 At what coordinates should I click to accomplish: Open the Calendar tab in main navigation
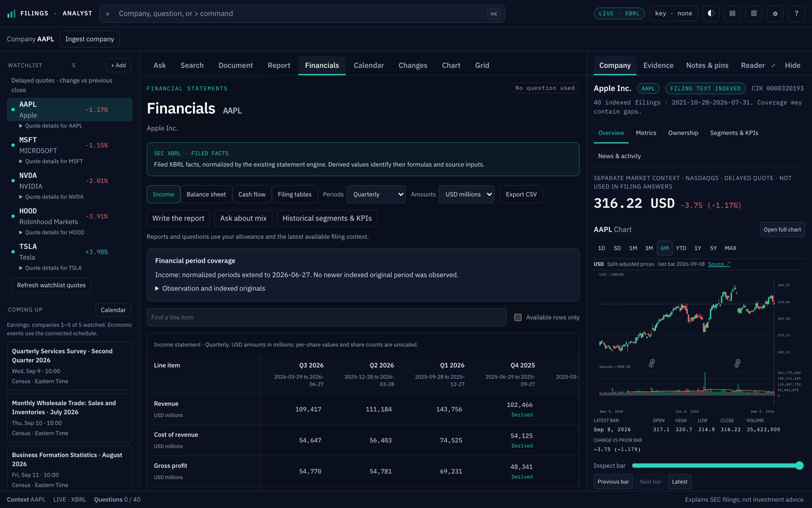[x=369, y=65]
